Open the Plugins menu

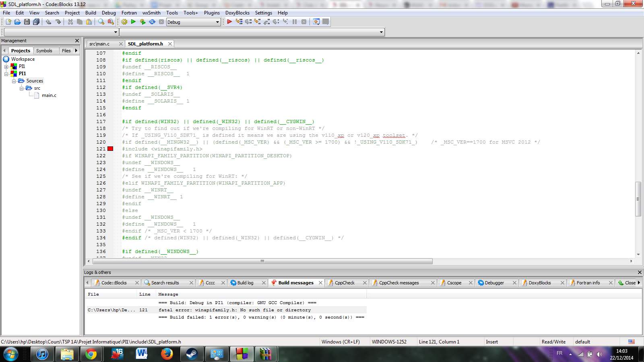[212, 13]
